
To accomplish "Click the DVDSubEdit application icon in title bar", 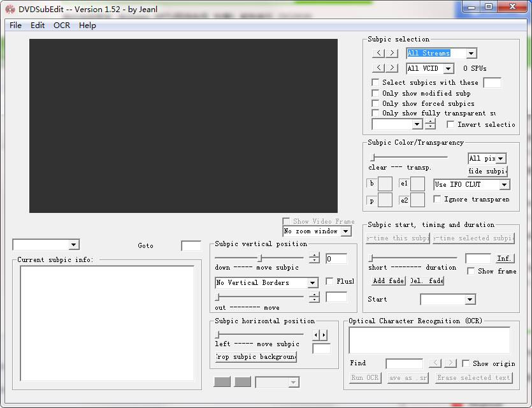I will 10,9.
